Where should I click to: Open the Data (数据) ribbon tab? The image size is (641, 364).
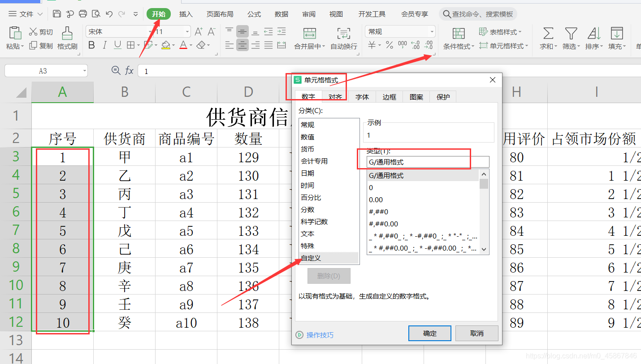pos(282,14)
